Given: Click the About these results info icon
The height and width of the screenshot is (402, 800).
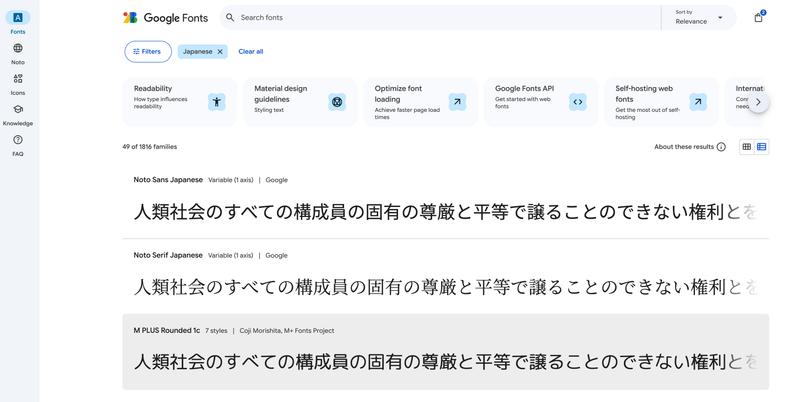Looking at the screenshot, I should click(x=721, y=147).
